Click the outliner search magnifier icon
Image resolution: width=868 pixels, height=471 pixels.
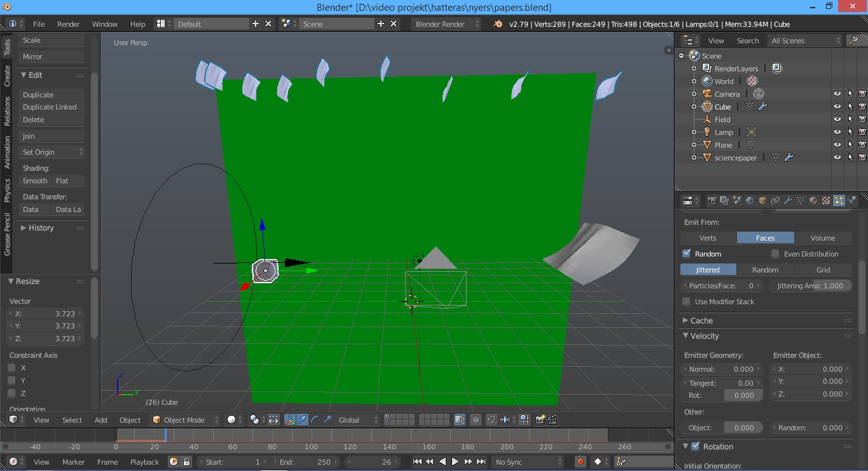pos(853,40)
